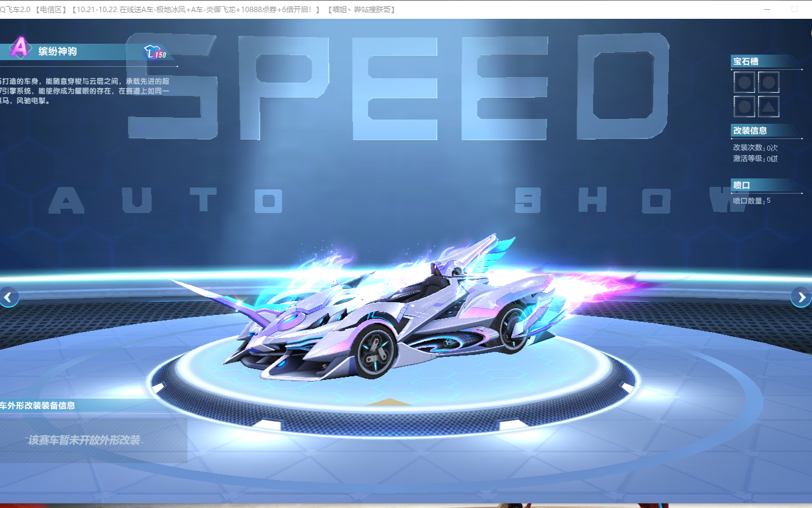The image size is (812, 508).
Task: Click the 喷口数量:5 value
Action: [752, 200]
